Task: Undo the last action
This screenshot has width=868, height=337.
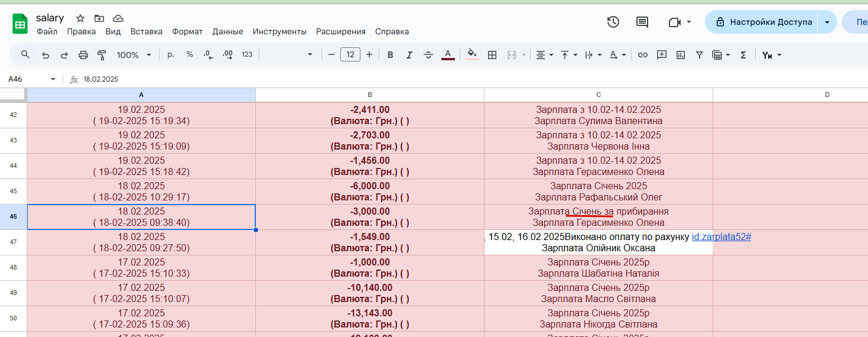Action: pyautogui.click(x=45, y=55)
